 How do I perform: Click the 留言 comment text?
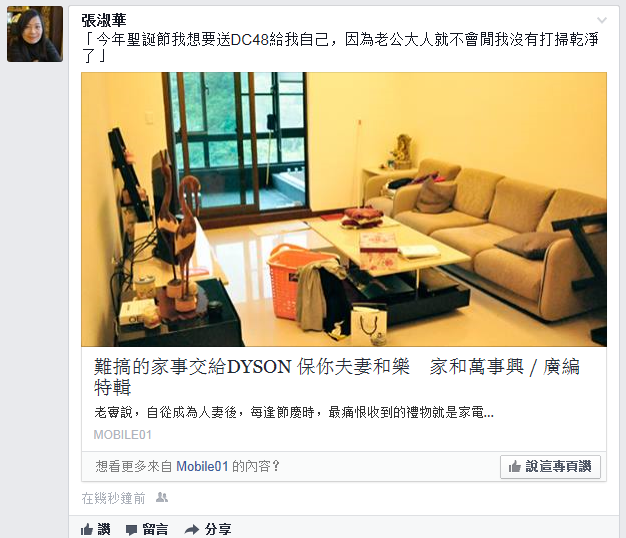coord(155,530)
